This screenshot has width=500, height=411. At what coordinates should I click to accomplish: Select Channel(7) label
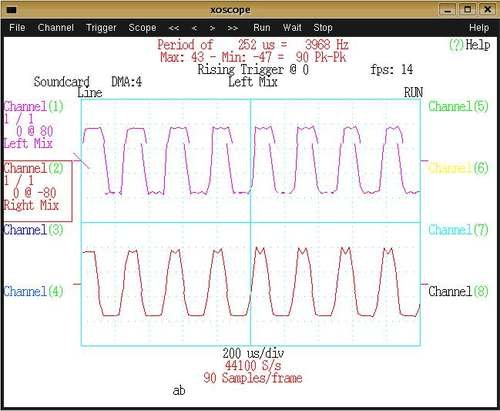458,230
